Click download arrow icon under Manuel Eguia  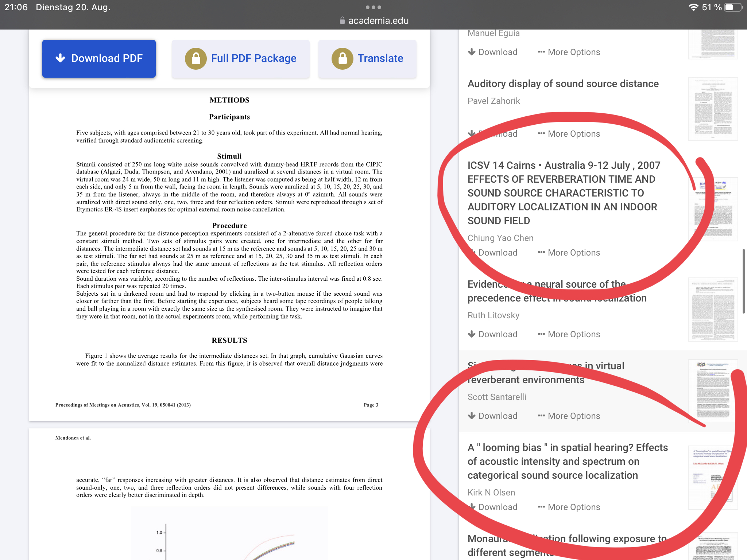point(472,52)
